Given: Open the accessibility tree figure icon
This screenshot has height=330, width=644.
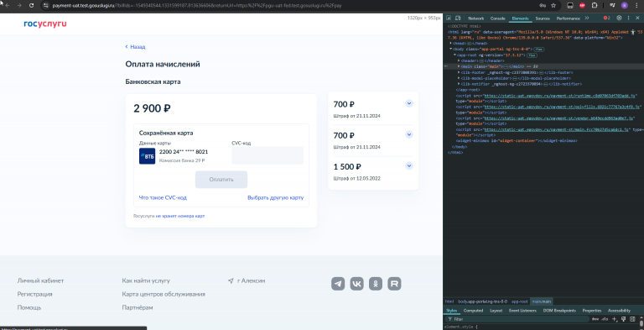Looking at the screenshot, I should pyautogui.click(x=633, y=32).
